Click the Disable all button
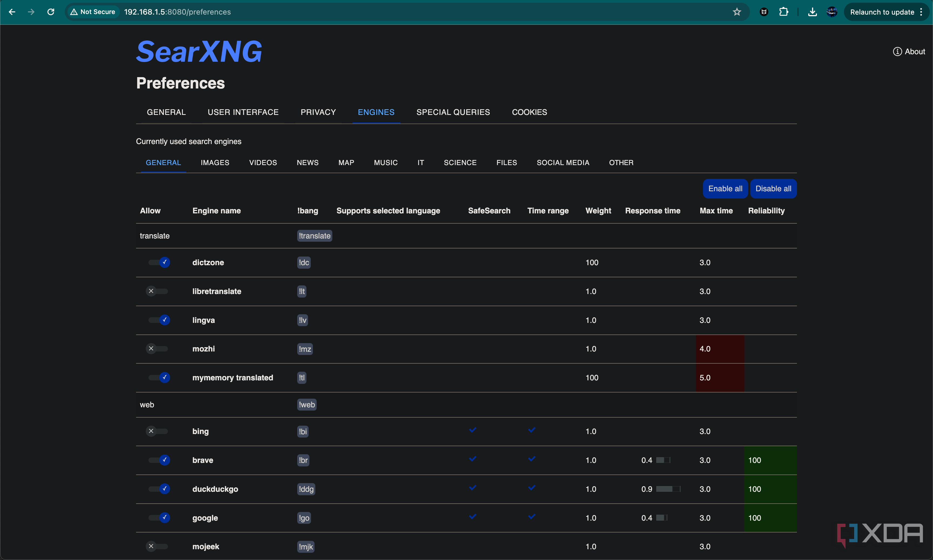933x560 pixels. [773, 189]
